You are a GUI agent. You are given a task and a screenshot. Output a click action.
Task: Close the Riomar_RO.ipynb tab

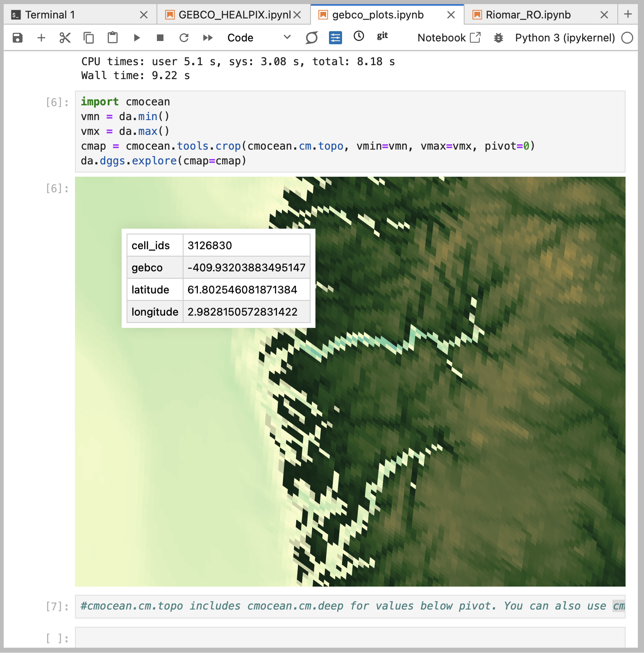coord(604,15)
